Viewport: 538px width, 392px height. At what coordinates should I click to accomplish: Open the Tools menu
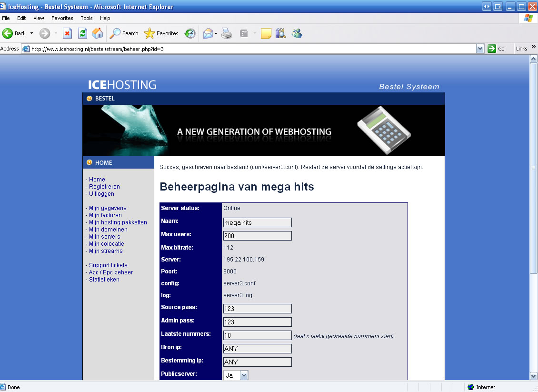(87, 18)
